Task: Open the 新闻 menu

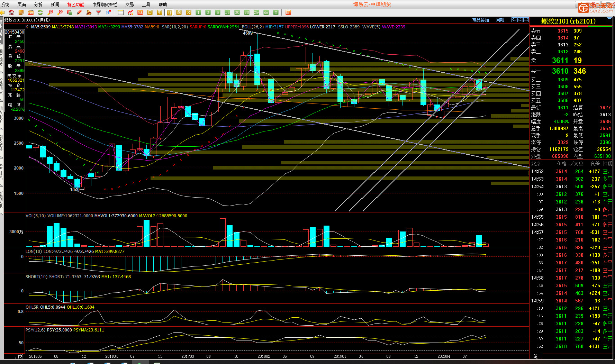Action: click(55, 4)
